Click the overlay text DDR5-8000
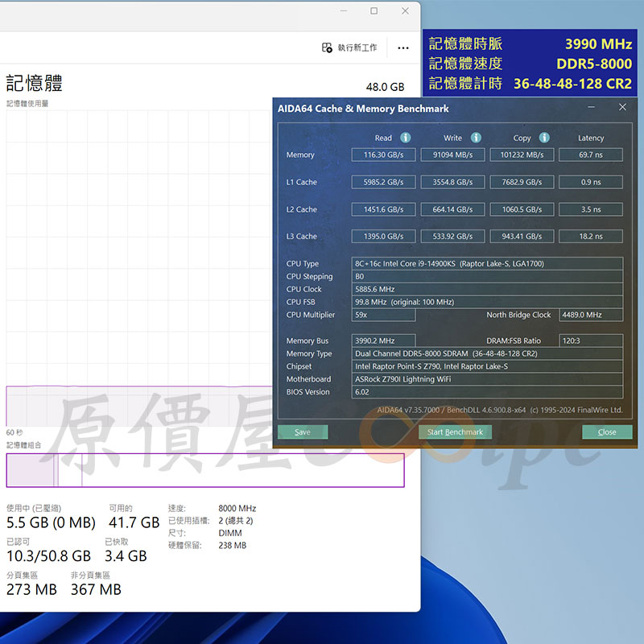Viewport: 644px width, 644px height. pos(594,64)
